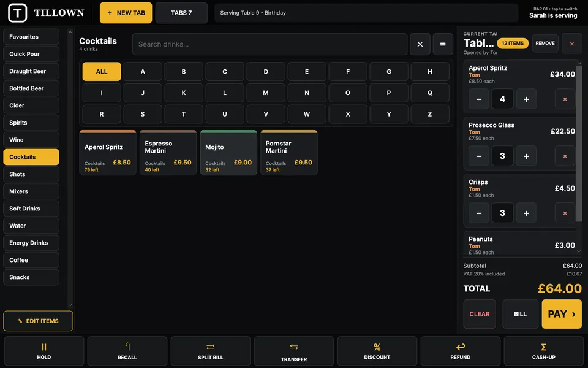Image resolution: width=588 pixels, height=368 pixels.
Task: Open Split Bill from bottom bar
Action: (x=210, y=351)
